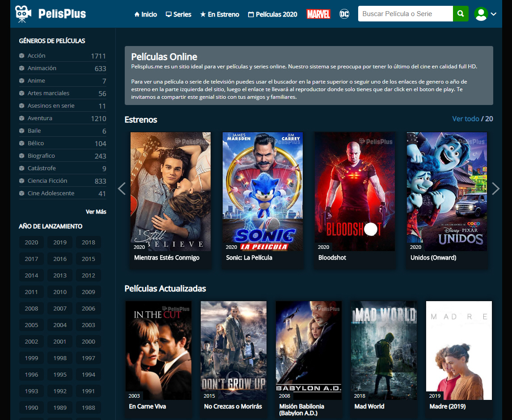Click the green search magnifier button

click(x=461, y=14)
